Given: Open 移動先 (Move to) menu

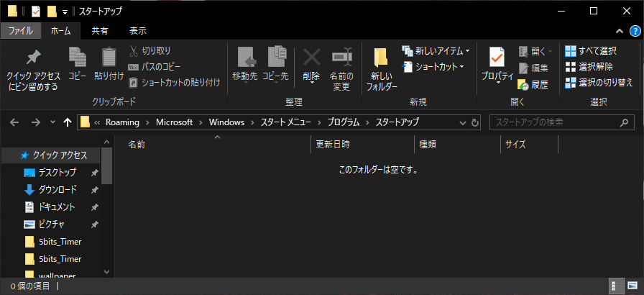Looking at the screenshot, I should (245, 65).
